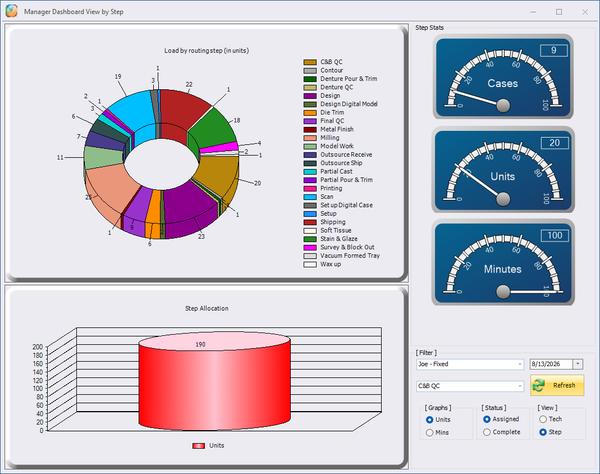The image size is (600, 474).
Task: Click the 8/13/2026 date field
Action: [x=551, y=364]
